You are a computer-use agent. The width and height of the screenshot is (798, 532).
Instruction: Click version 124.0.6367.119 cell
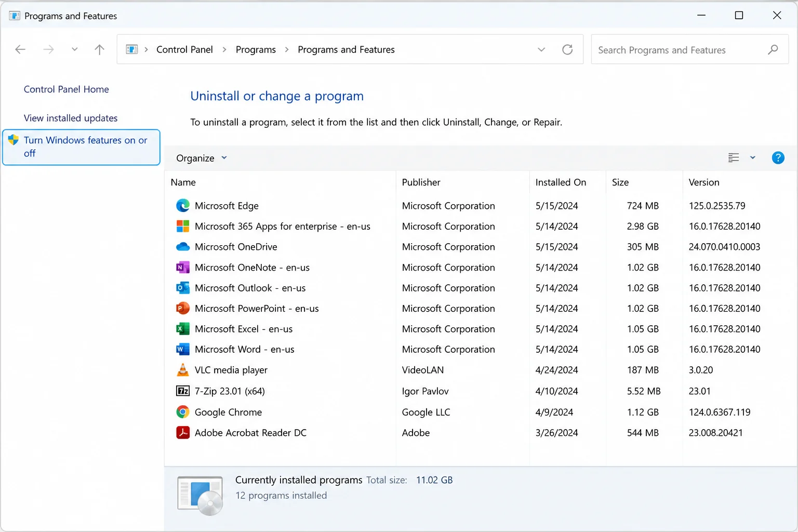pos(720,412)
